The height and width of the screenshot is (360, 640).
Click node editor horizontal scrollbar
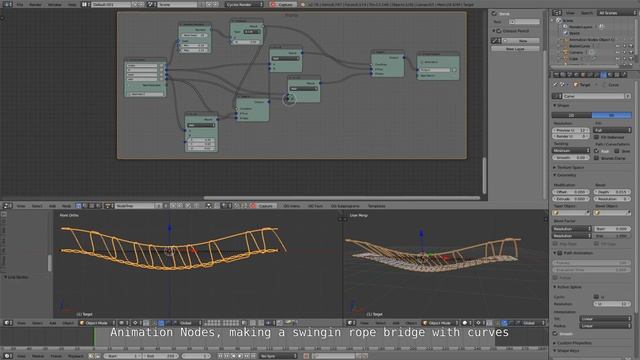pos(341,198)
